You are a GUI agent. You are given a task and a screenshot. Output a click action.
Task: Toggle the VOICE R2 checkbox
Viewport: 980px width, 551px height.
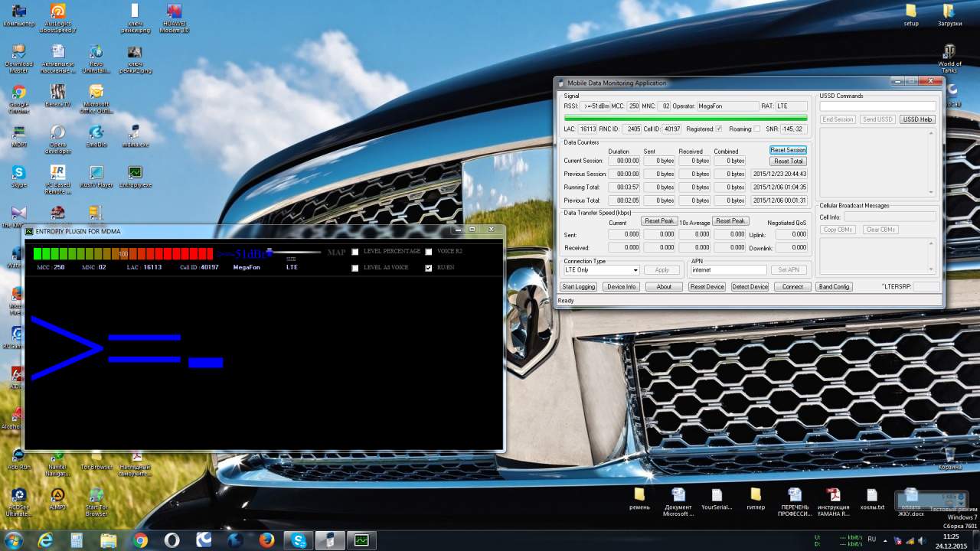429,252
